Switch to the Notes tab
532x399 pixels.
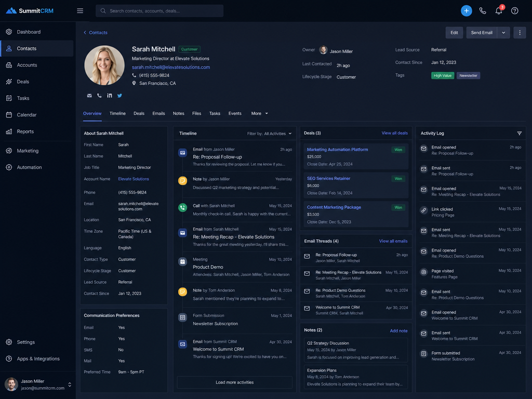point(179,114)
